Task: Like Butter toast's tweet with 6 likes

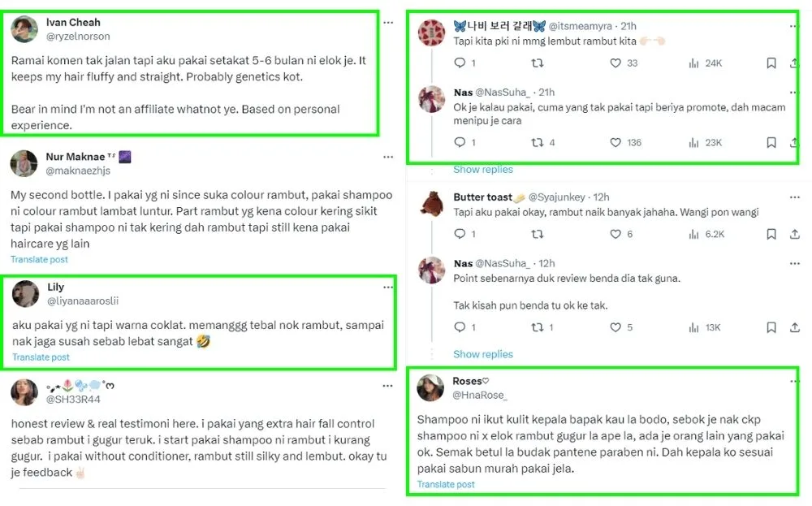Action: (x=615, y=234)
